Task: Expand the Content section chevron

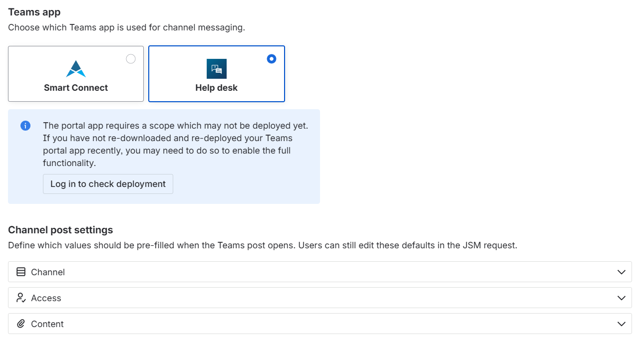Action: point(622,324)
